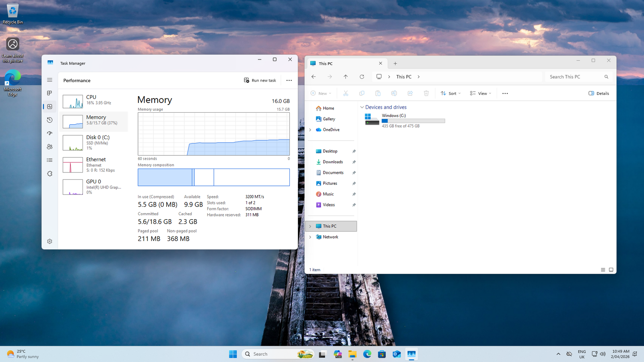This screenshot has width=644, height=362.
Task: Switch to Startup apps page icon
Action: coord(50,133)
